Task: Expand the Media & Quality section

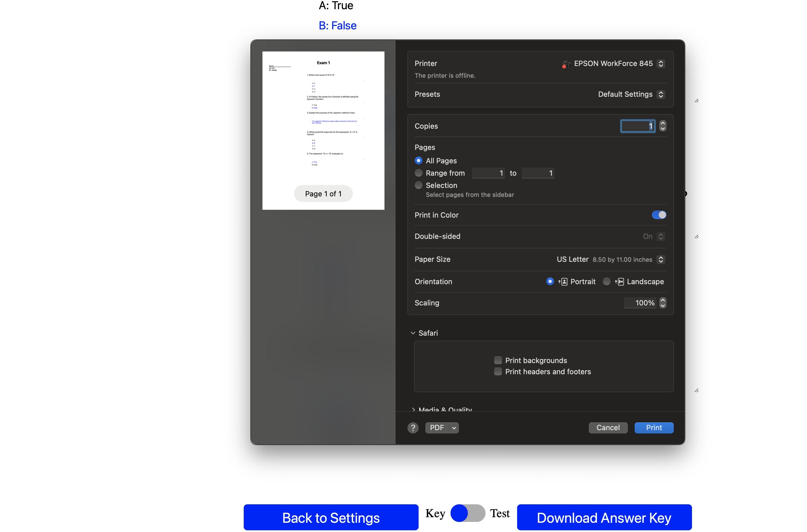Action: click(x=413, y=409)
